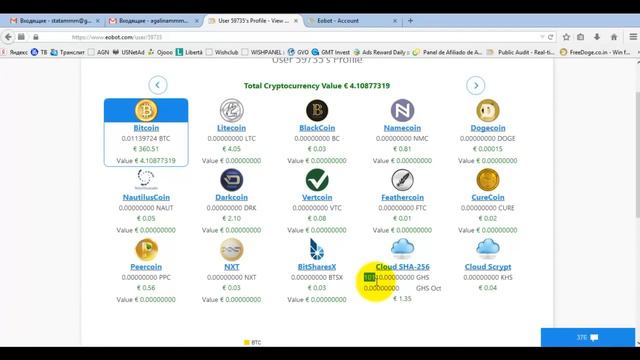Open the Cloud Scrypt link
The width and height of the screenshot is (640, 360).
(x=488, y=267)
